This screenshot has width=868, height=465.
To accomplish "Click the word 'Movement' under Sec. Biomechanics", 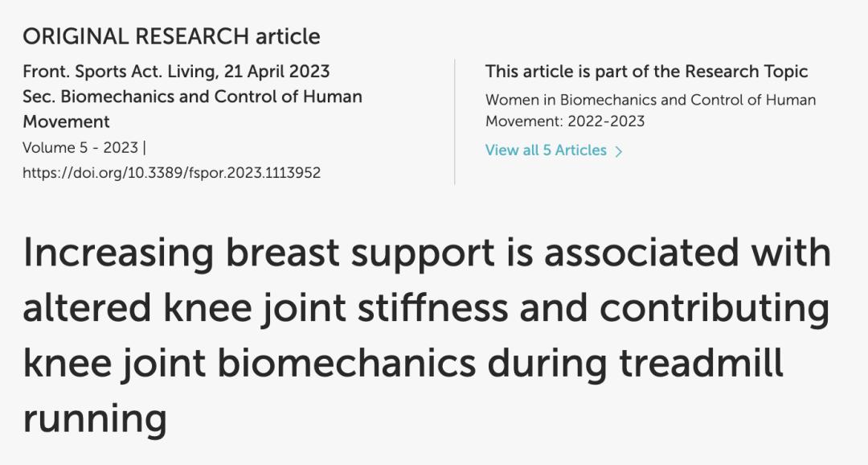I will point(66,122).
